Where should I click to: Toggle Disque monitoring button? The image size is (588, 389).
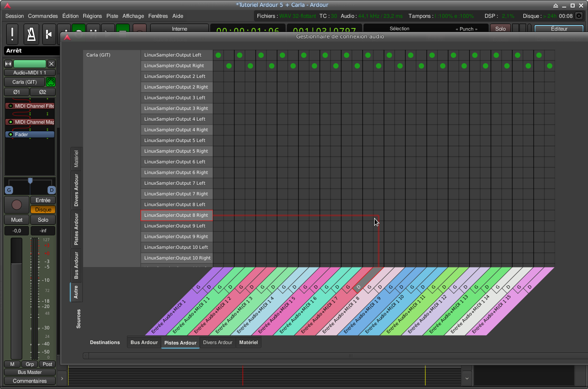pyautogui.click(x=43, y=210)
